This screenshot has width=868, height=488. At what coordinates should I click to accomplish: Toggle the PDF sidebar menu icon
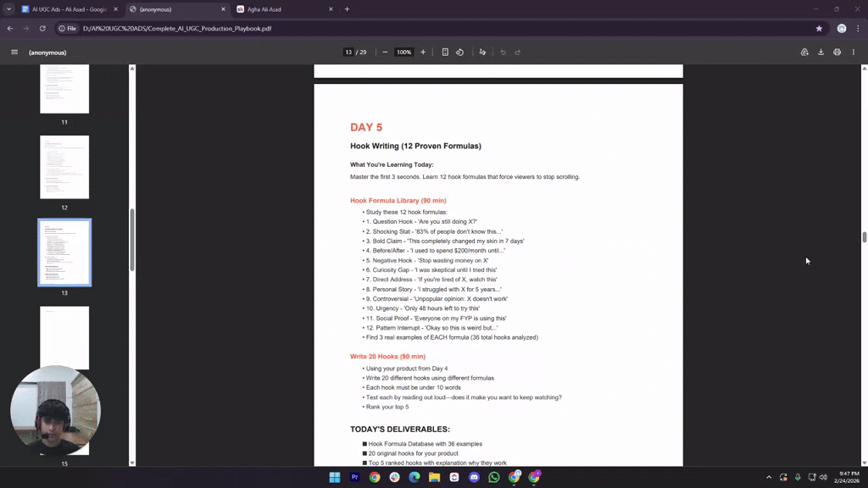coord(14,52)
